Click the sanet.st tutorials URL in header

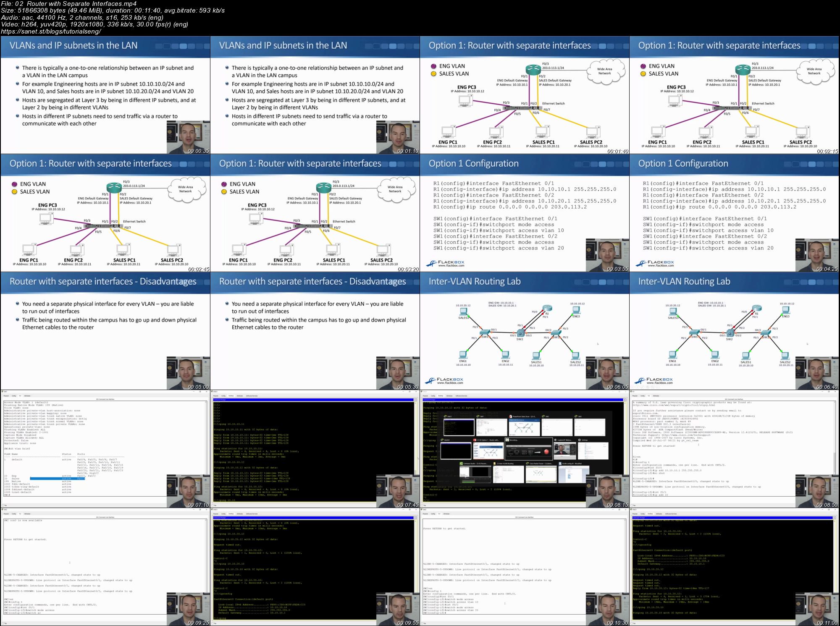[51, 31]
